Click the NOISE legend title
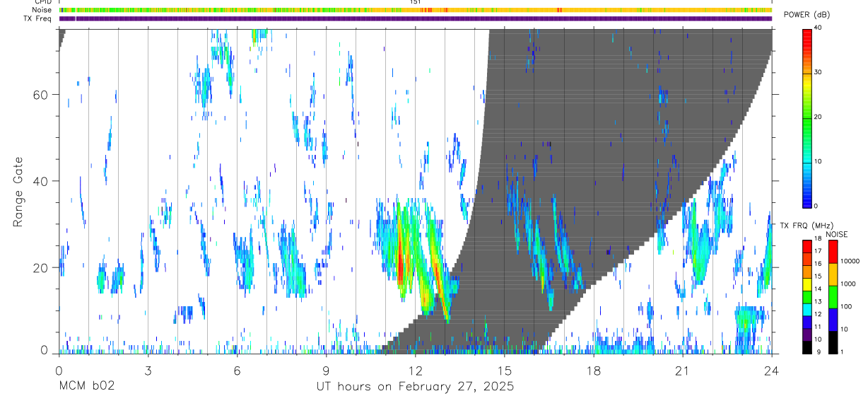868x401 pixels. [x=837, y=234]
